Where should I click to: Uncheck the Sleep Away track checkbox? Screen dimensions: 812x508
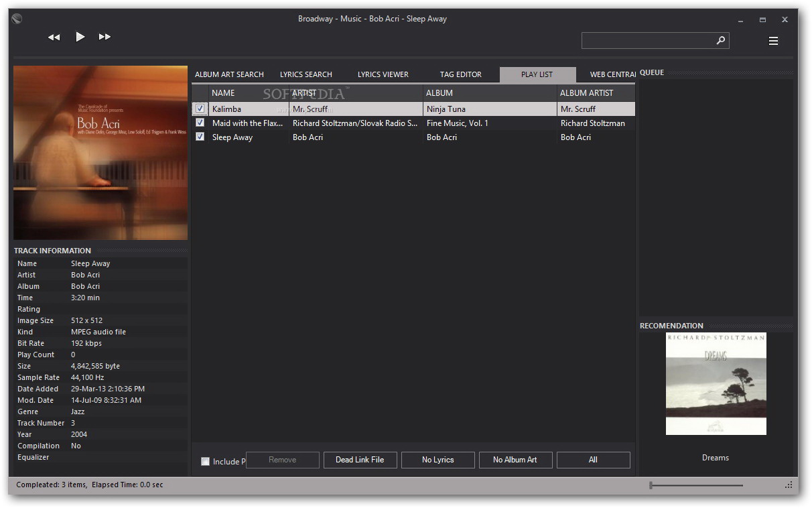point(200,137)
